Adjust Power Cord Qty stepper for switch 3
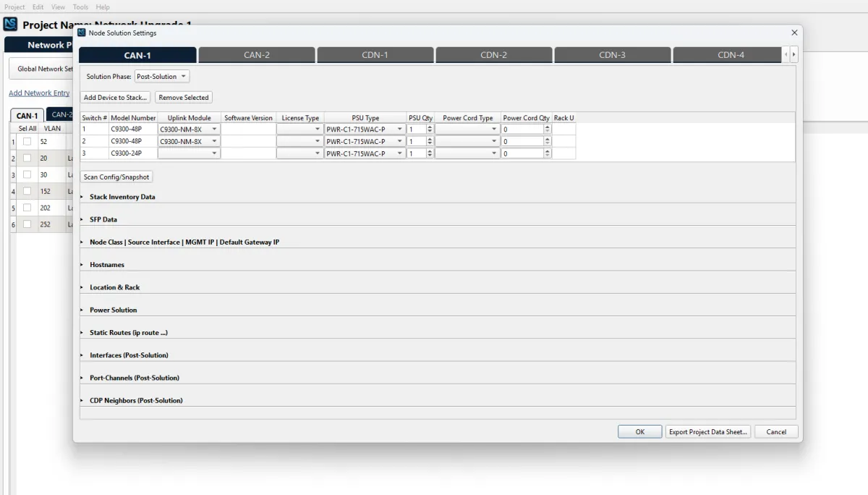The height and width of the screenshot is (495, 868). pos(548,153)
